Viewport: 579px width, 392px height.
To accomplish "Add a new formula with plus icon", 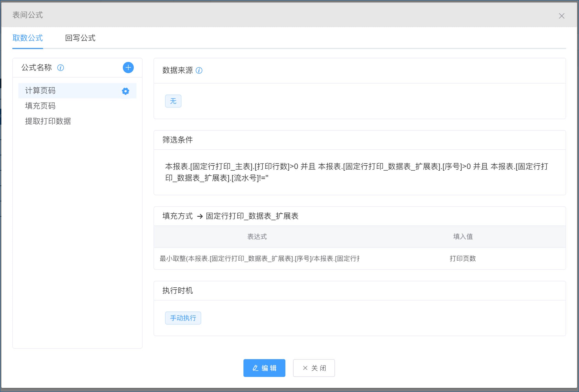I will click(x=128, y=68).
